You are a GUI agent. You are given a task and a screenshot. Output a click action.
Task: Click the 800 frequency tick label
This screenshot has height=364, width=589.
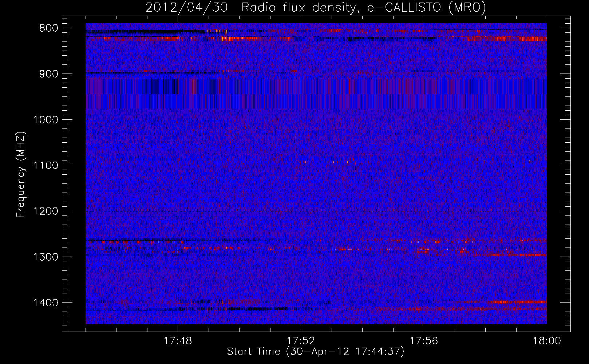click(x=48, y=28)
